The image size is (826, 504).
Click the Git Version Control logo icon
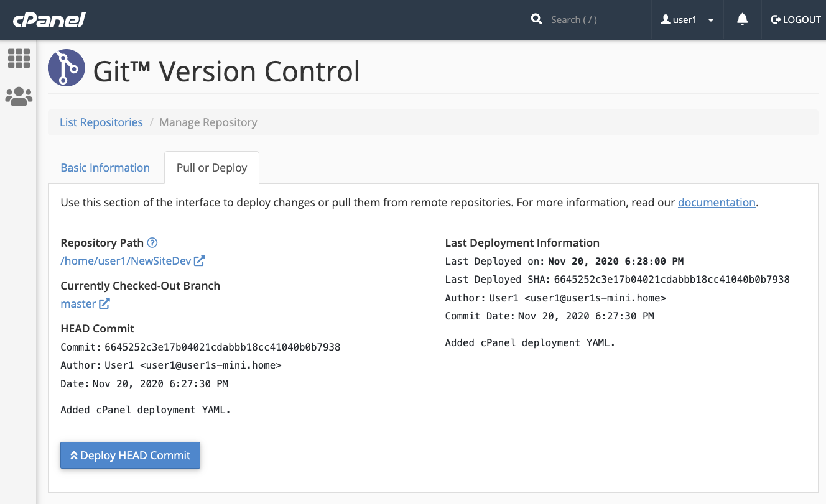click(67, 68)
